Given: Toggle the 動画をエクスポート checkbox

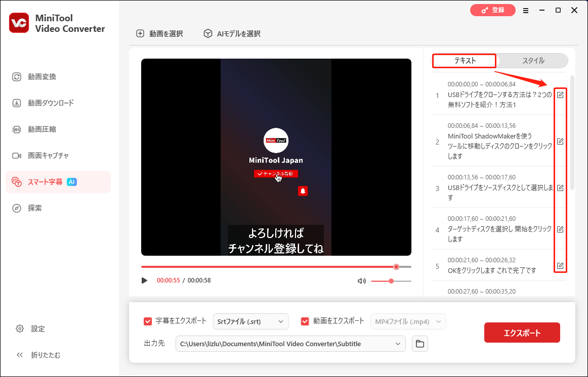Looking at the screenshot, I should [305, 321].
